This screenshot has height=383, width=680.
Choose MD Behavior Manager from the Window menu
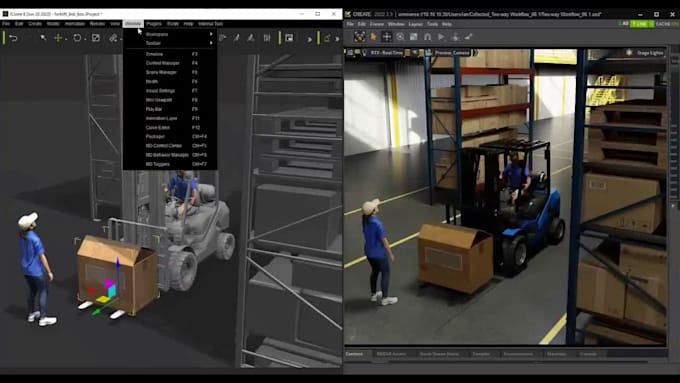170,155
